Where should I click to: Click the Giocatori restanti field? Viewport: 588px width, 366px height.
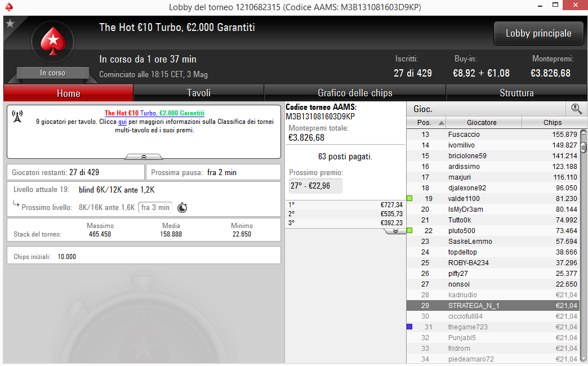coord(75,172)
